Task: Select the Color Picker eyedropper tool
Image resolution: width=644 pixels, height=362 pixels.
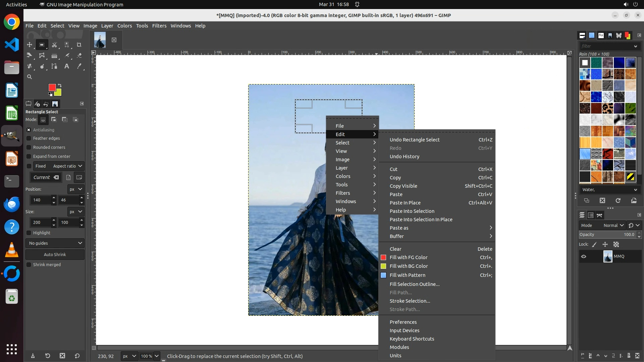Action: pos(79,66)
